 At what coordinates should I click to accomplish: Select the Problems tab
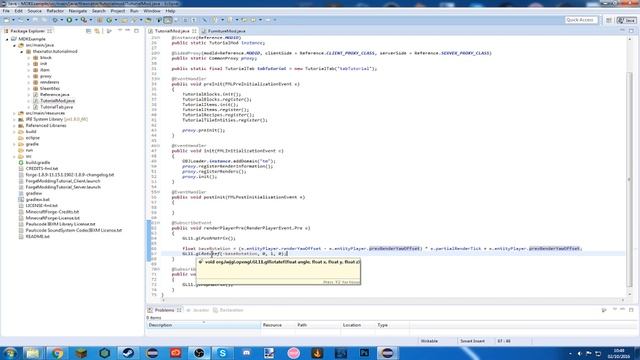pos(164,310)
